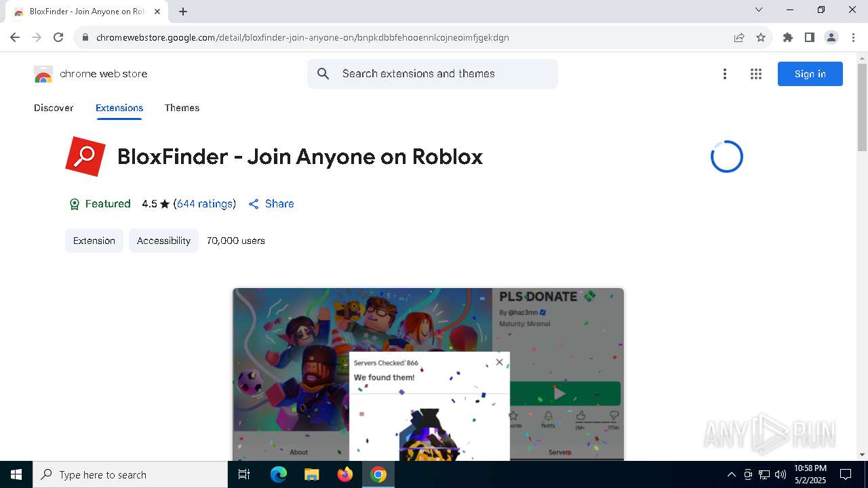Click the search magnifier icon

(323, 74)
